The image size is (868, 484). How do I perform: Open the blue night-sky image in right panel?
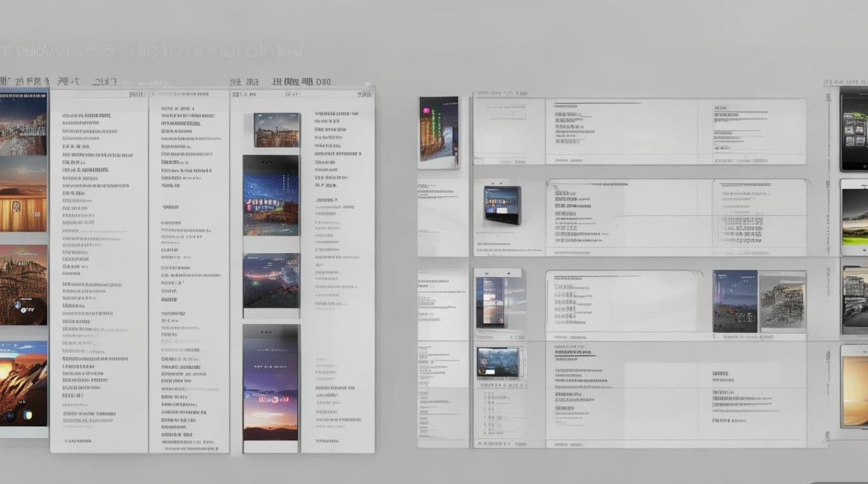click(734, 301)
